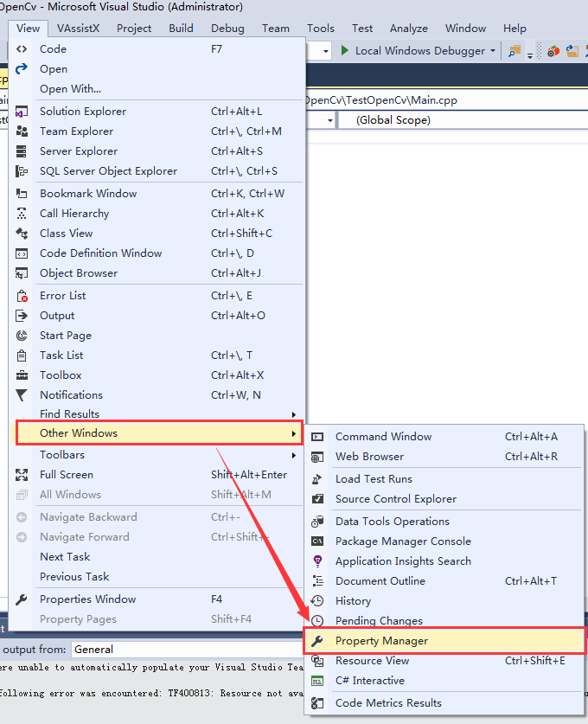The width and height of the screenshot is (588, 724).
Task: Click the Local Windows Debugger button
Action: 419,51
